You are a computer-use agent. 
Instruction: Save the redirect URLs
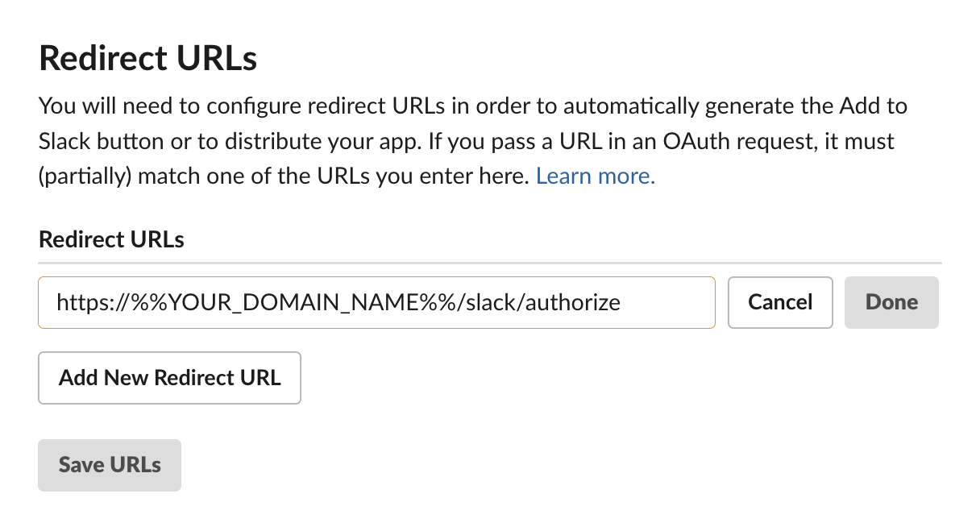pos(110,465)
